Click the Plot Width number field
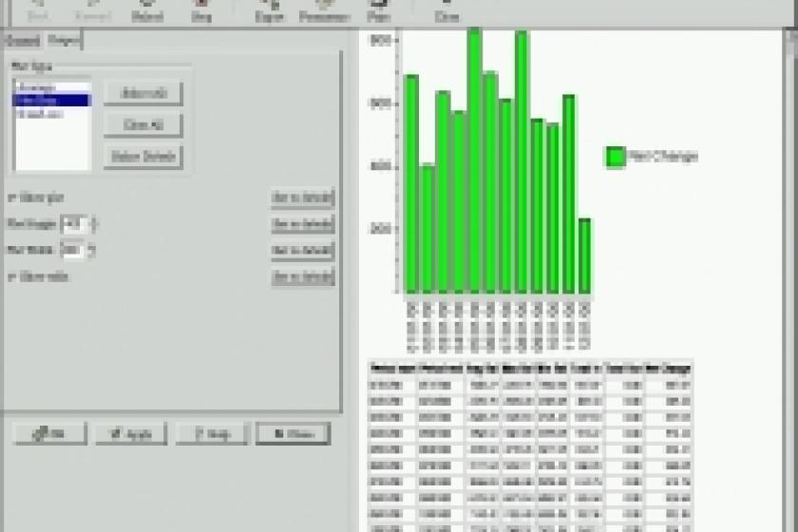Viewport: 798px width, 532px height. (x=75, y=250)
